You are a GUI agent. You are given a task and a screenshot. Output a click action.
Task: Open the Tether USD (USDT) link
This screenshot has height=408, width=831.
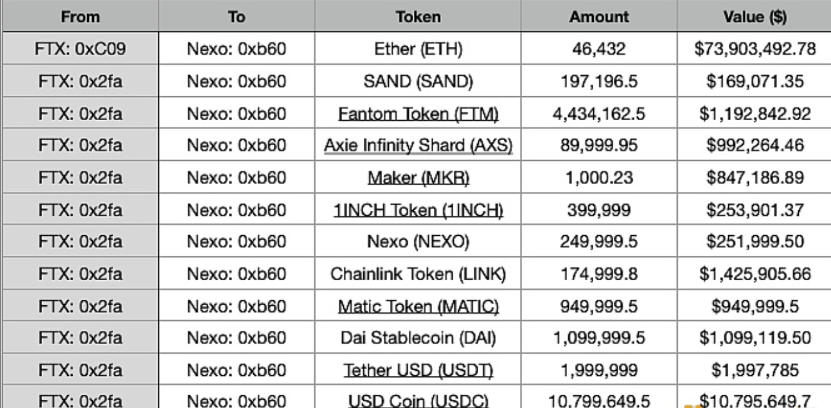418,371
